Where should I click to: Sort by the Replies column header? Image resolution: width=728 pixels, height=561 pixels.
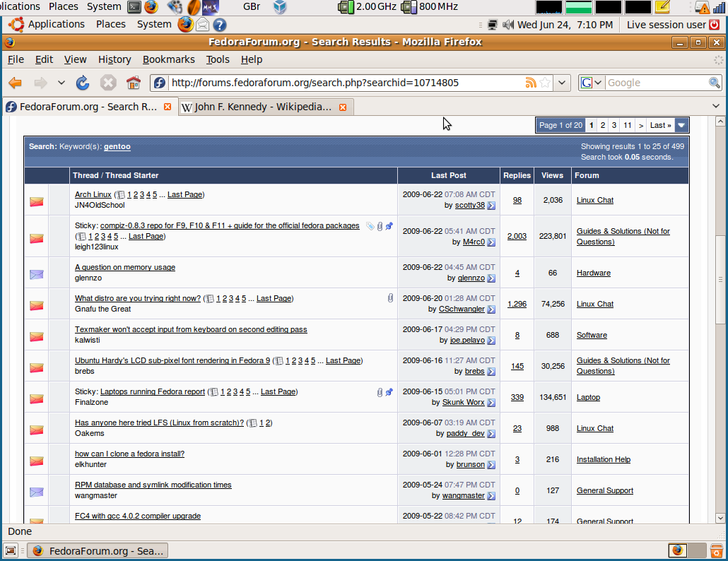click(x=517, y=175)
